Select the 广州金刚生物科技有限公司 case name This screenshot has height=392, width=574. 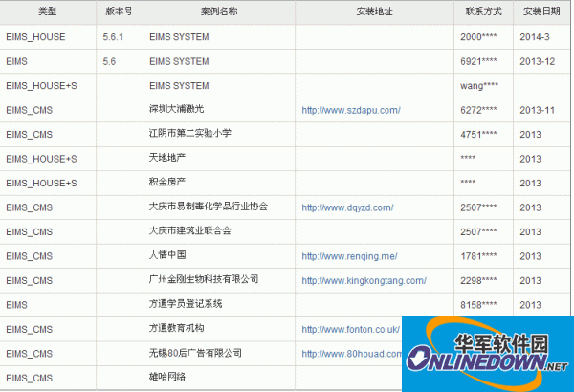coord(204,279)
